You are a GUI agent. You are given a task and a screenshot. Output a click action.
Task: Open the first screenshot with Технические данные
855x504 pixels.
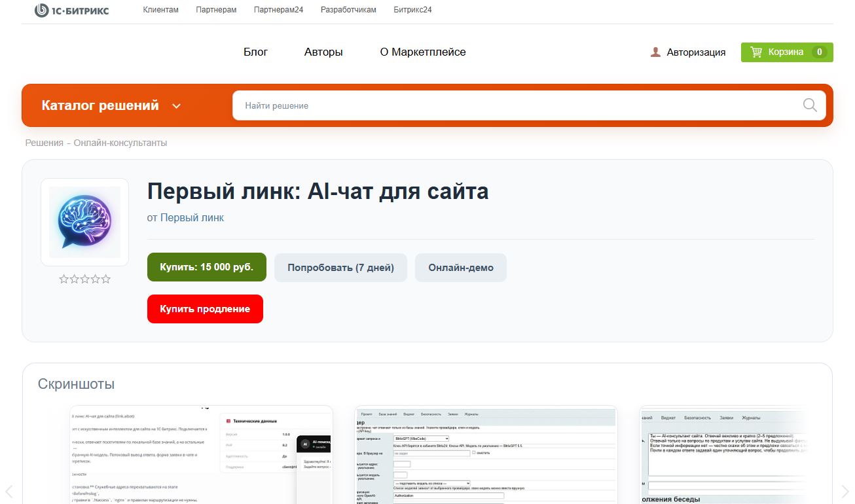coord(202,454)
